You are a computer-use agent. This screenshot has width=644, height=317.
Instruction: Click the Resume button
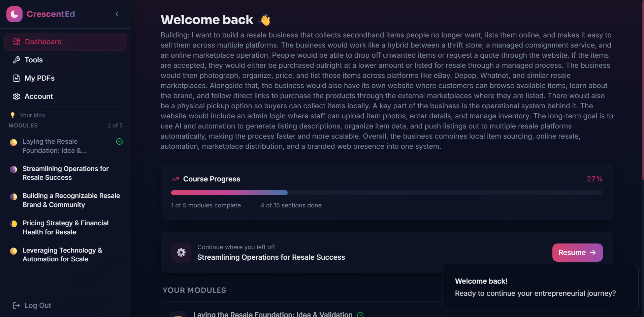pos(577,253)
